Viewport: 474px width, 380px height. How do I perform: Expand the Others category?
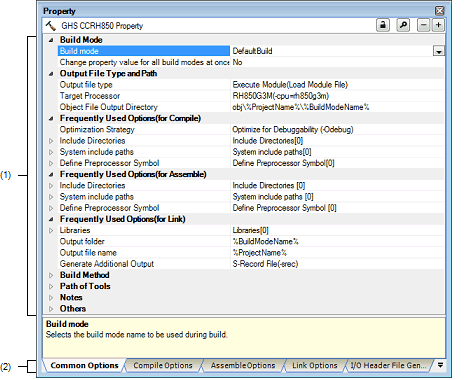(x=51, y=309)
